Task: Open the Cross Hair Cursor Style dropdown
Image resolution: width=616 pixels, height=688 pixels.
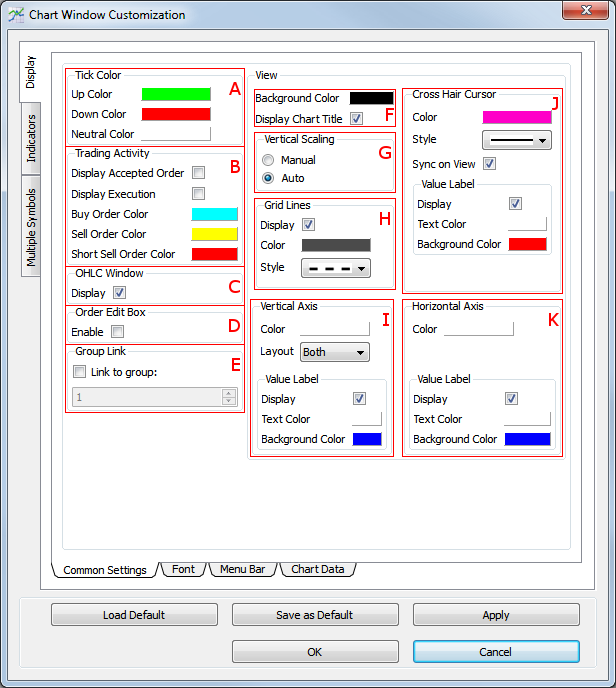Action: click(517, 140)
